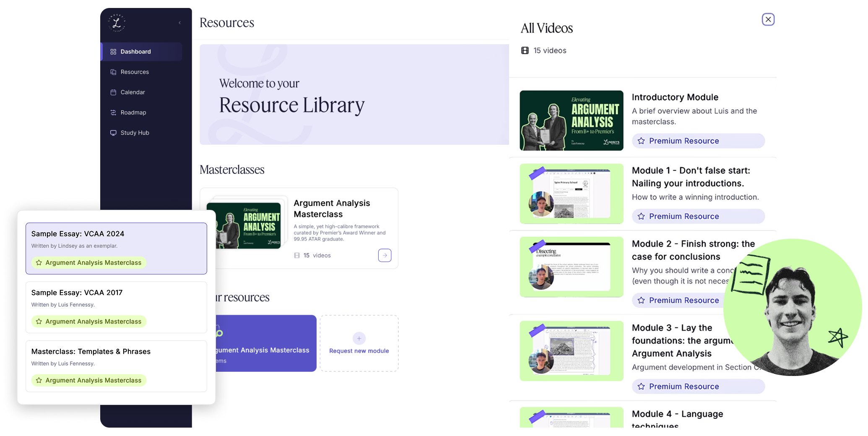Open the Module 3 video thumbnail

click(x=572, y=351)
